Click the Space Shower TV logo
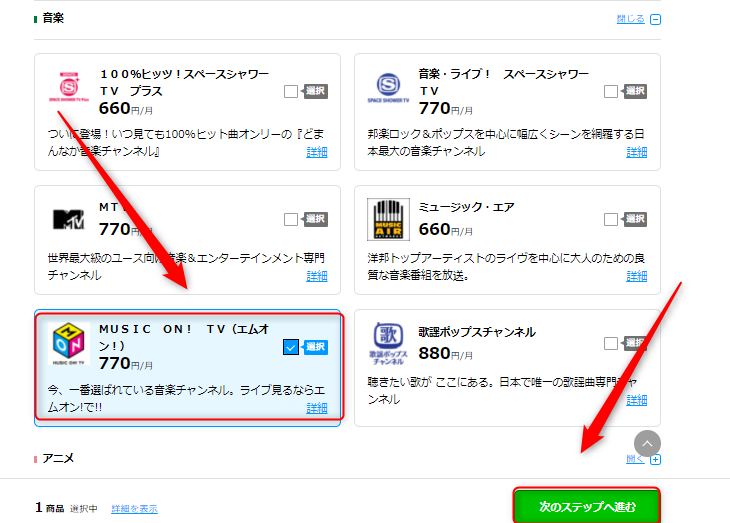730x523 pixels. tap(388, 88)
